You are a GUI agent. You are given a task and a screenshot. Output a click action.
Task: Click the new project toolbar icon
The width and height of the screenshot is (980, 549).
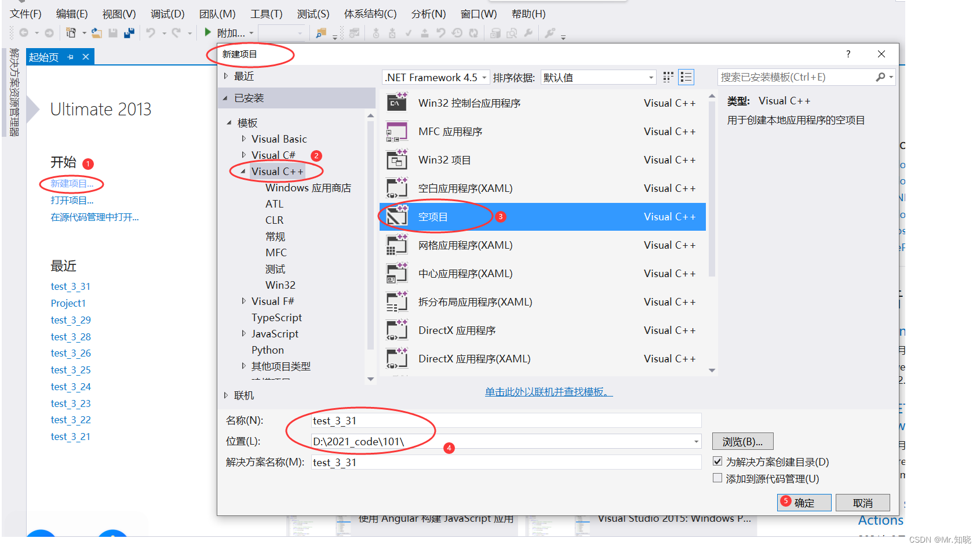pos(71,33)
